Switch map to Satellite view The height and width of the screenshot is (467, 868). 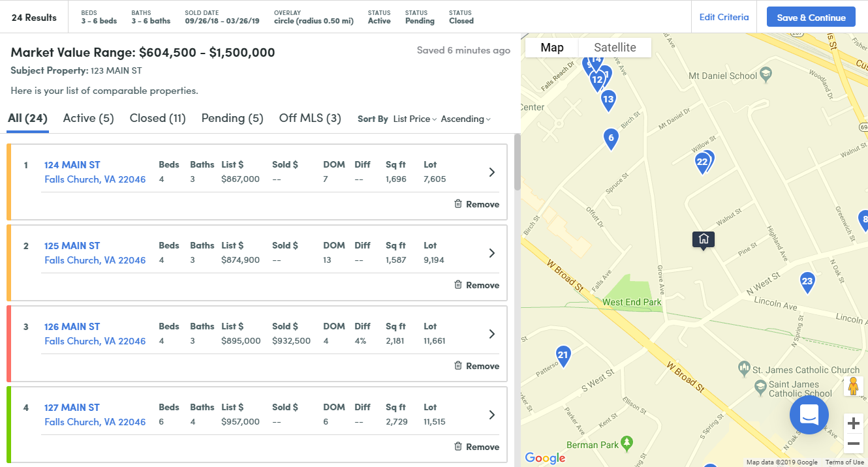615,48
